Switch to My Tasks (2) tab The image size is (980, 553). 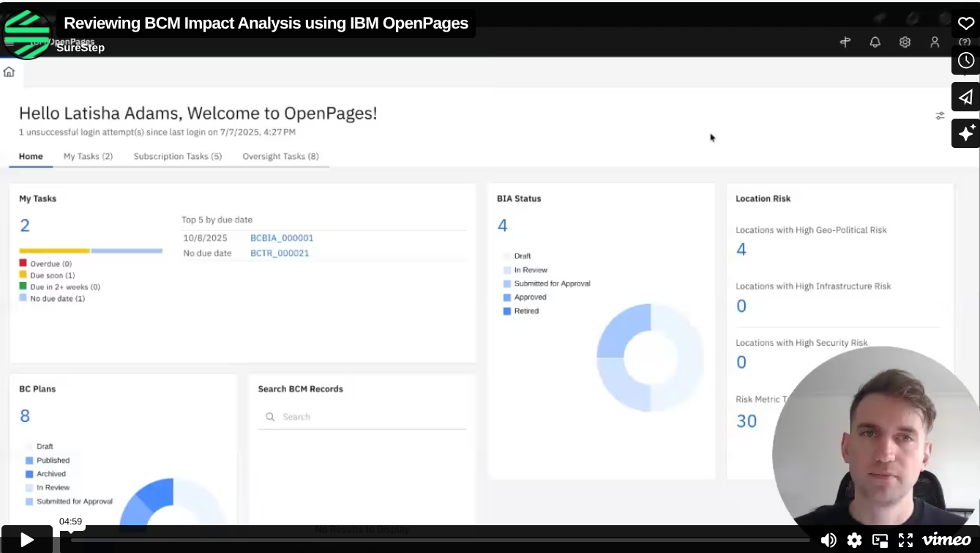tap(88, 156)
